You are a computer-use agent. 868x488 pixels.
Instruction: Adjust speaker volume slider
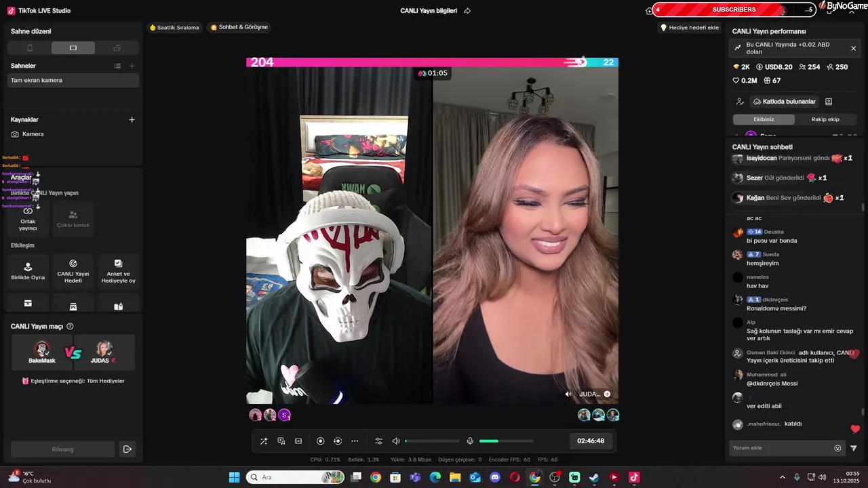432,441
